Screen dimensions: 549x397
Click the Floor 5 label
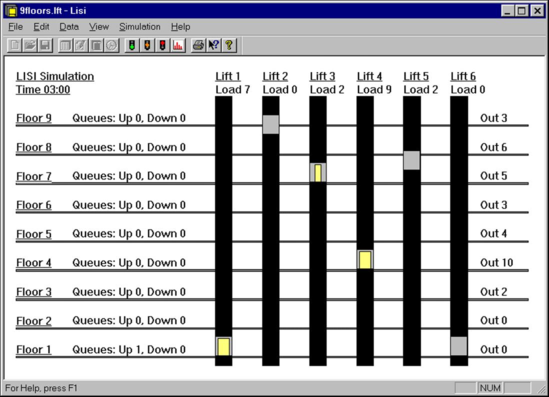(x=34, y=234)
